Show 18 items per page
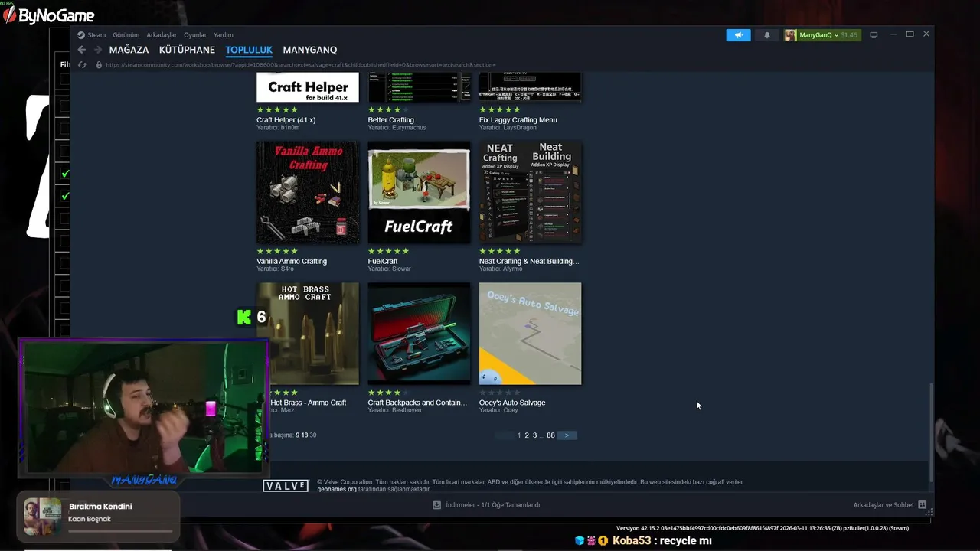 pyautogui.click(x=305, y=435)
